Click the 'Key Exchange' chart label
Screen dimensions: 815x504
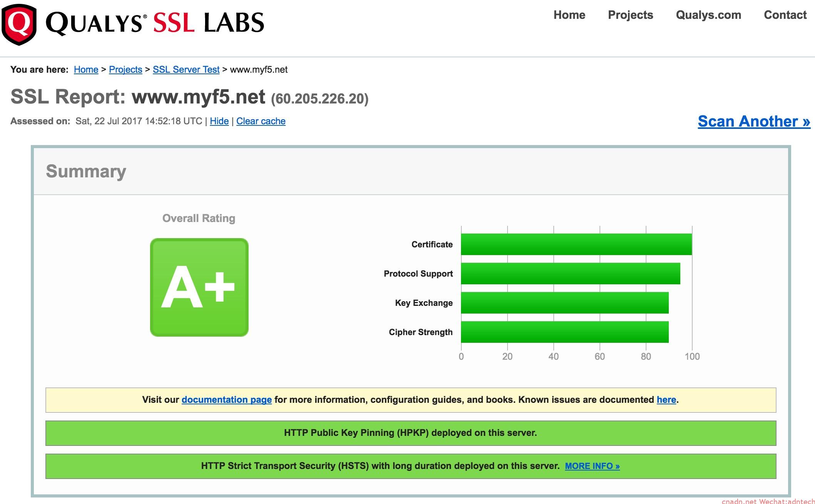point(424,303)
